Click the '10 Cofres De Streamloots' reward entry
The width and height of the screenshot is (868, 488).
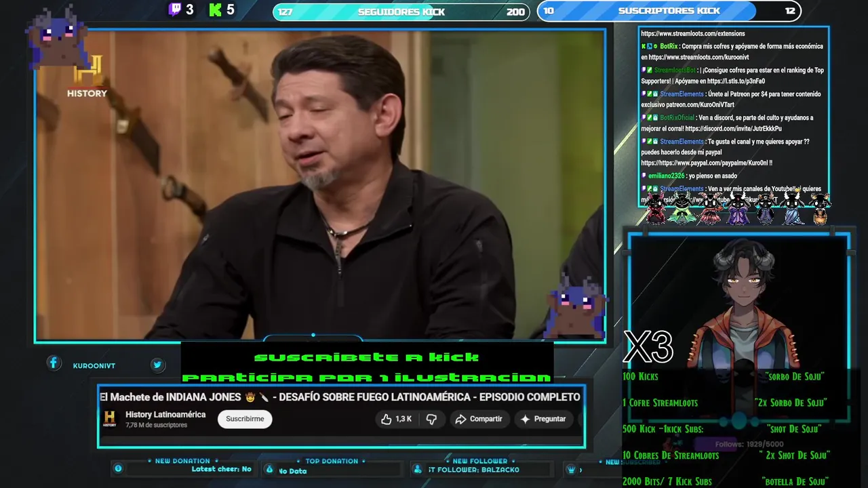coord(671,455)
